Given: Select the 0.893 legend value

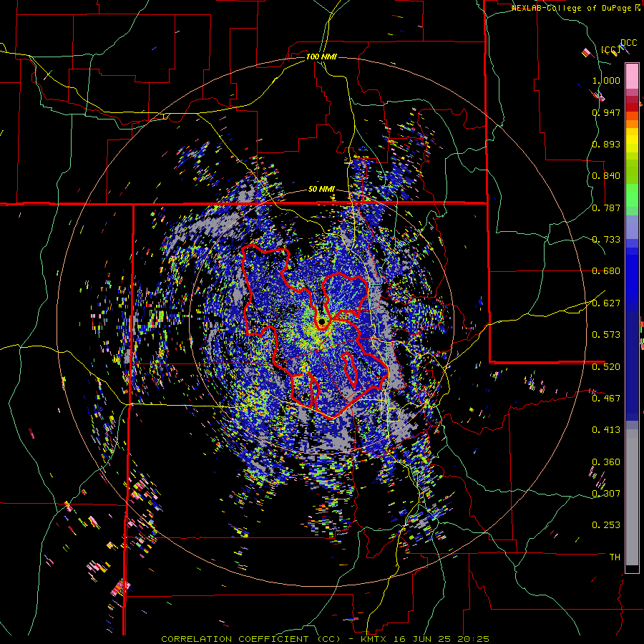Looking at the screenshot, I should tap(606, 144).
